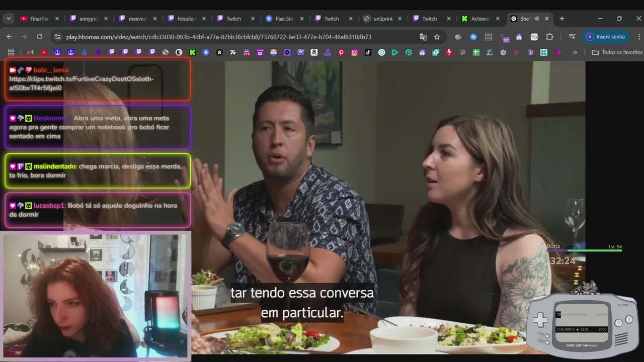Switch to the Past Str tab
Image resolution: width=644 pixels, height=362 pixels.
tap(285, 19)
